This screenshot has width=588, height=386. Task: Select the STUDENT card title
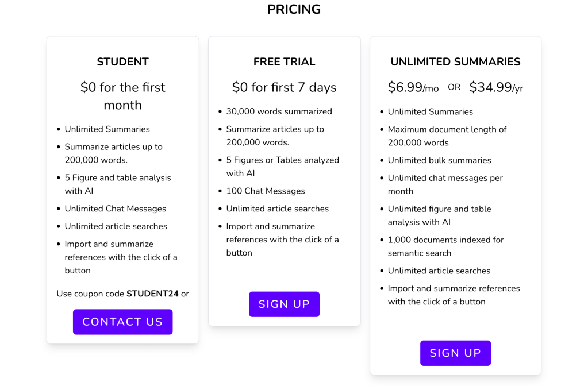point(122,61)
